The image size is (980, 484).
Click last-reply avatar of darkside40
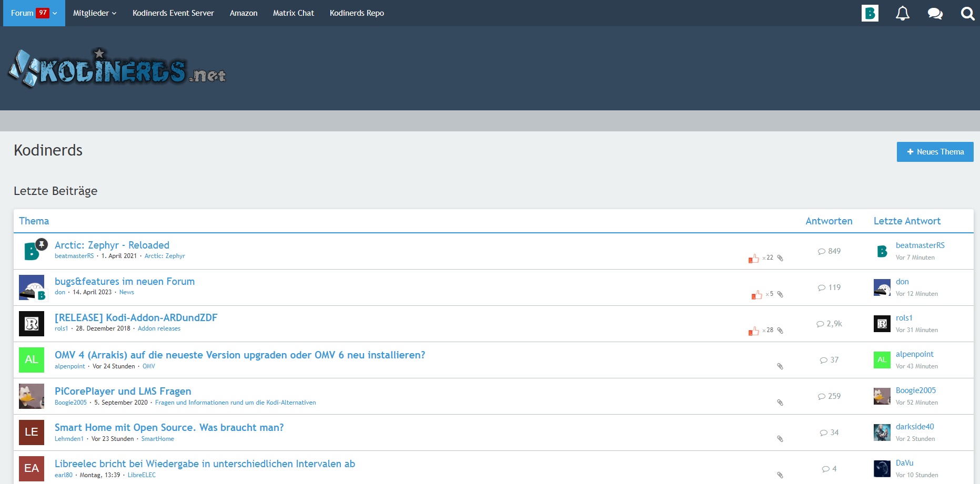coord(882,432)
